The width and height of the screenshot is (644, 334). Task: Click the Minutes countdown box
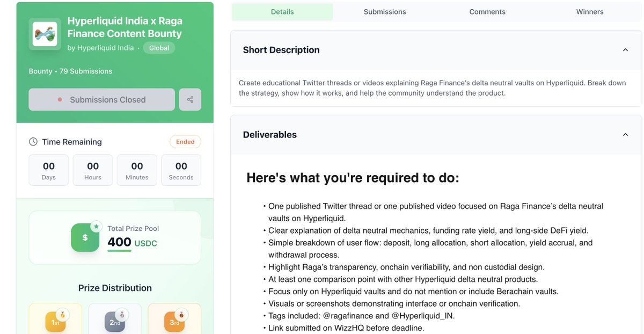pyautogui.click(x=137, y=170)
